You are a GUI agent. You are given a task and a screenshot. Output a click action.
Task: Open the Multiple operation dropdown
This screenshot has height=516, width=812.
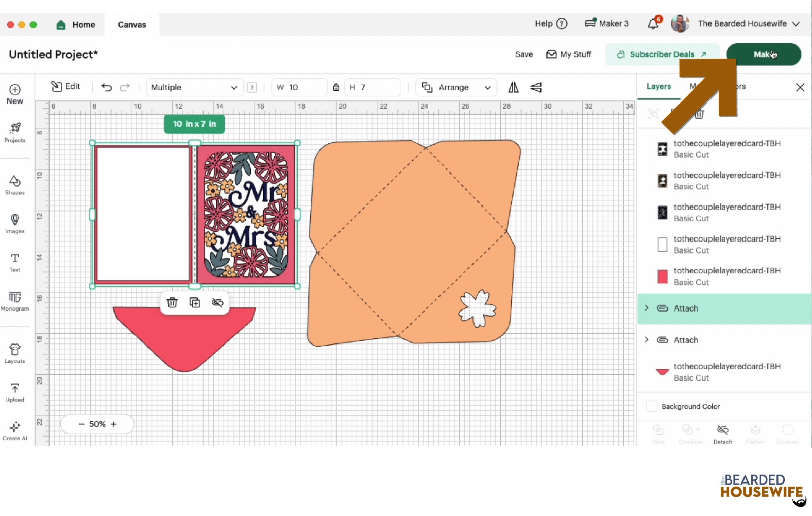(x=194, y=87)
